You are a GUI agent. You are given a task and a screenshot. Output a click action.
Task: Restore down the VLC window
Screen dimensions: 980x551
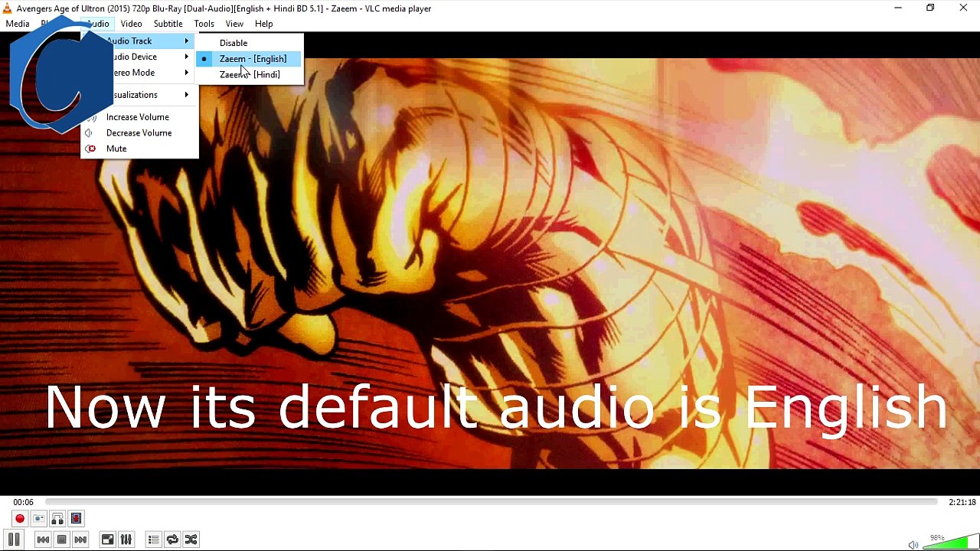click(930, 8)
